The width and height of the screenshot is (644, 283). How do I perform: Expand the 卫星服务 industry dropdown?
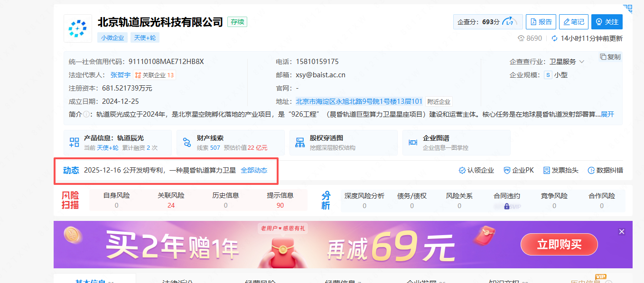pyautogui.click(x=582, y=62)
